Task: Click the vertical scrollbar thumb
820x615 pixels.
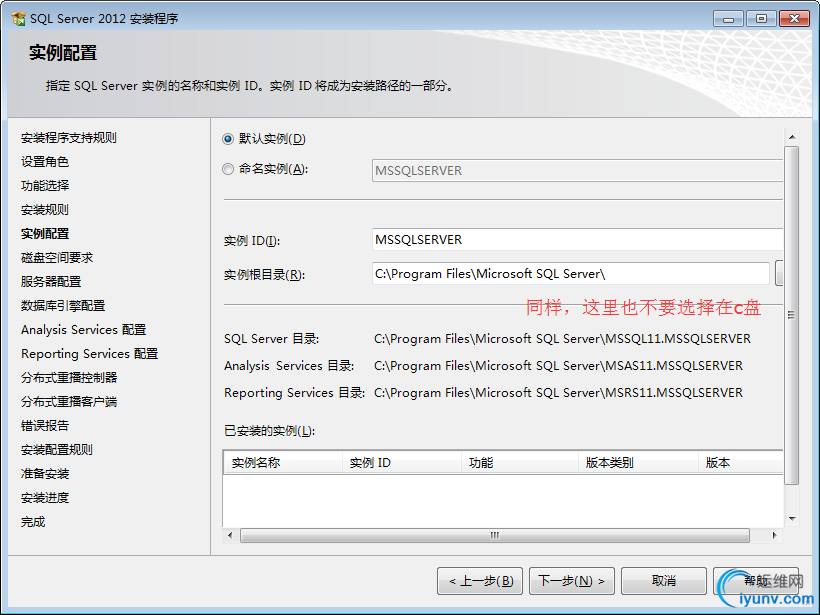Action: coord(792,315)
